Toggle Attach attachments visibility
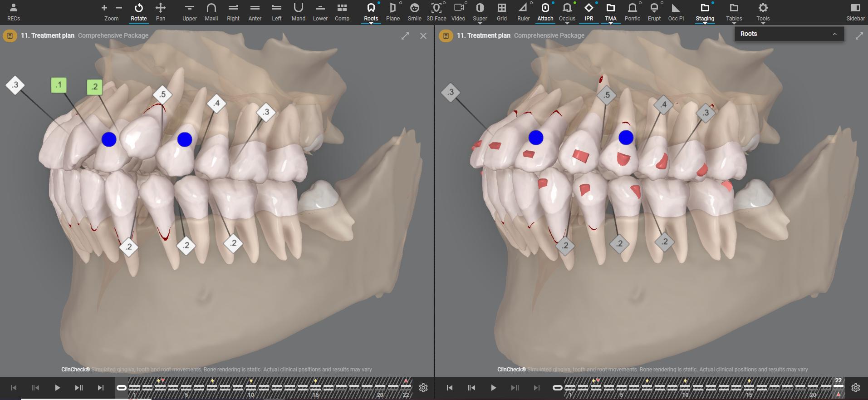 point(545,12)
